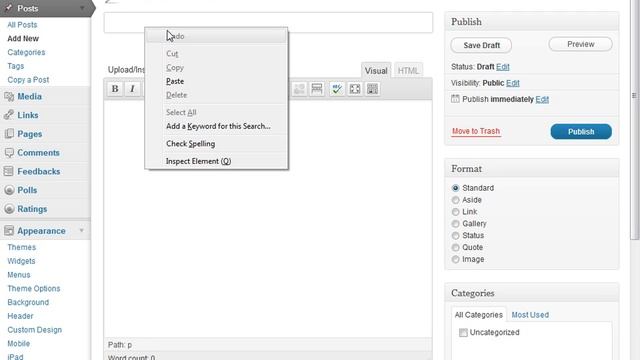
Task: Open Copy a Post link
Action: coord(28,80)
